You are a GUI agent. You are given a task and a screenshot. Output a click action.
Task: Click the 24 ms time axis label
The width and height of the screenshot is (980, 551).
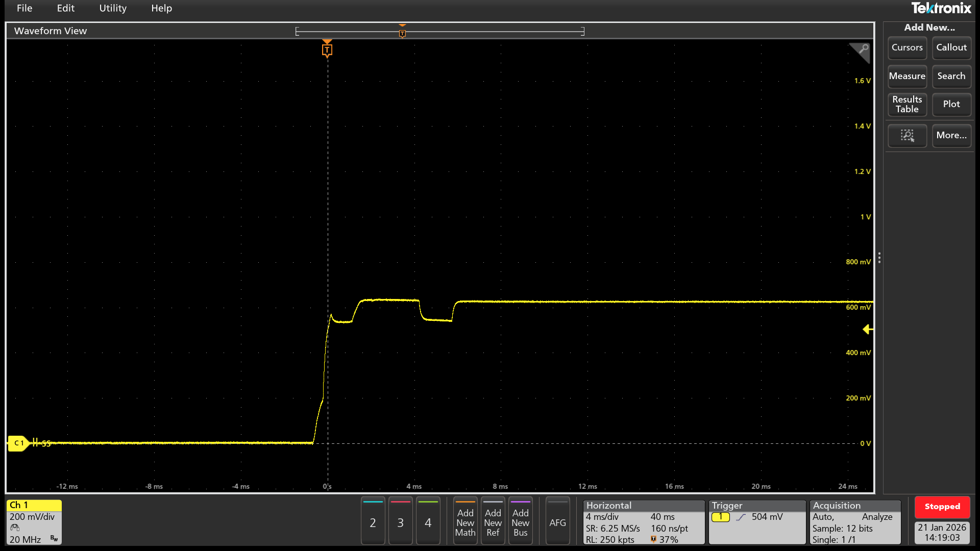point(848,486)
